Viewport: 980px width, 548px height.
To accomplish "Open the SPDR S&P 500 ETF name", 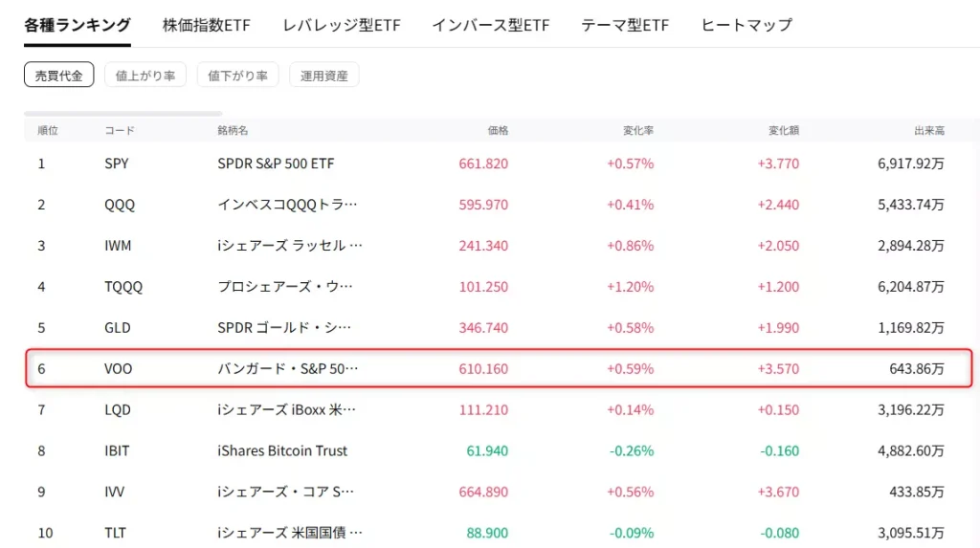I will point(276,164).
